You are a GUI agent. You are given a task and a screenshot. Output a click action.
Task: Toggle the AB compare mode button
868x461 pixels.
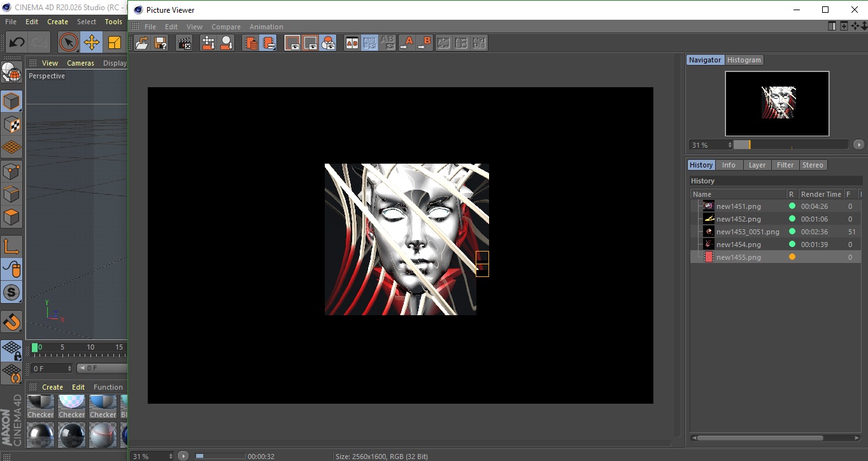coord(352,43)
